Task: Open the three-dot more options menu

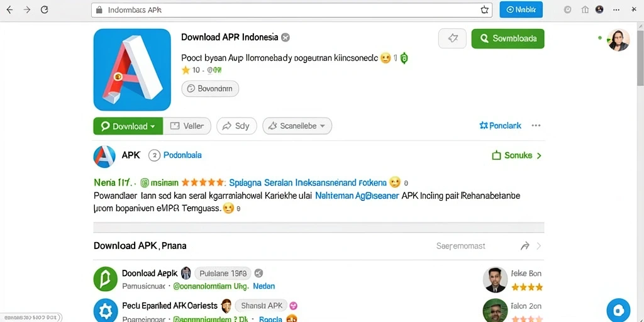Action: pyautogui.click(x=536, y=126)
